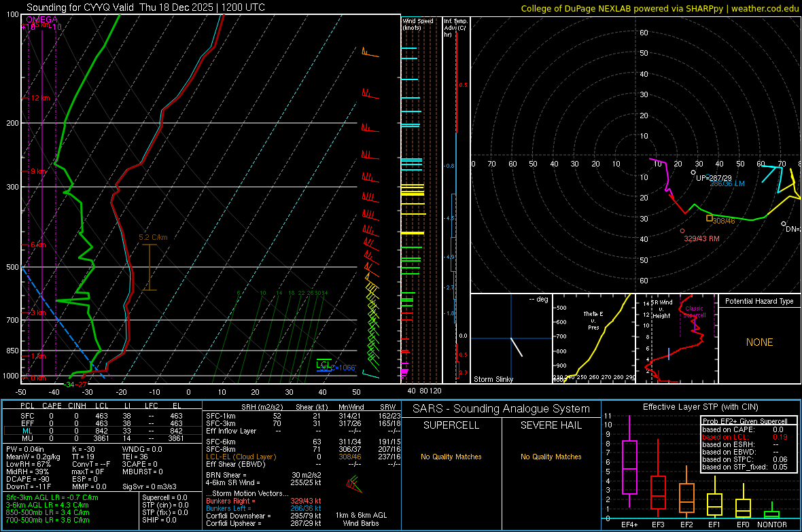
Task: Click the 'MBURST = 0' value
Action: (x=143, y=472)
